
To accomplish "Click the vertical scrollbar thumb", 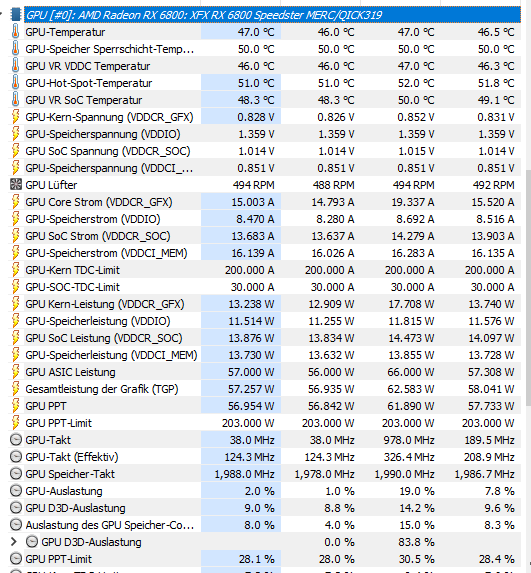I will (x=528, y=288).
